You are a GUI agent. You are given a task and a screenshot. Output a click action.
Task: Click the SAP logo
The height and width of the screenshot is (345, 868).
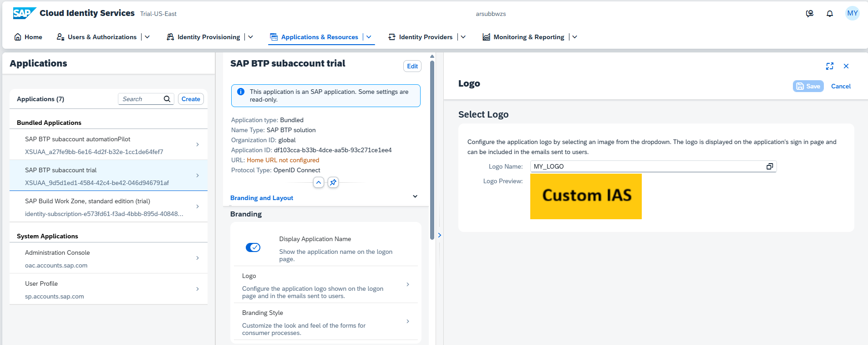click(x=24, y=13)
